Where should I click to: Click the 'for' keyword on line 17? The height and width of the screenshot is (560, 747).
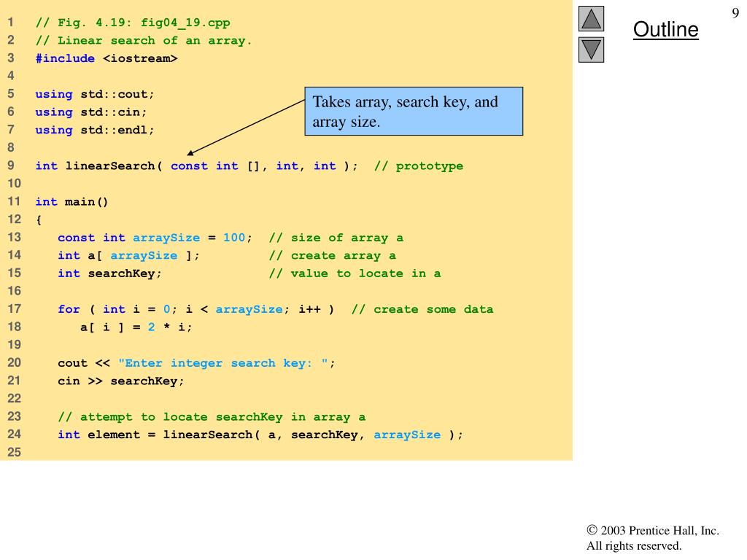pyautogui.click(x=69, y=309)
